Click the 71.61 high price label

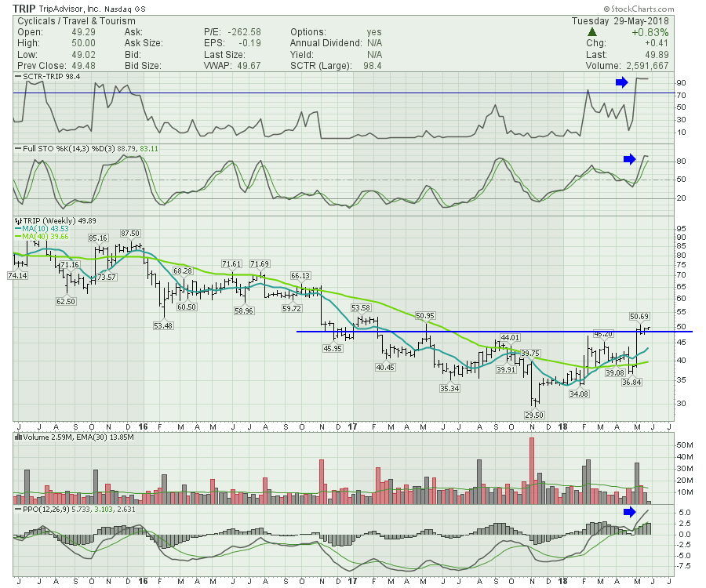pos(231,264)
